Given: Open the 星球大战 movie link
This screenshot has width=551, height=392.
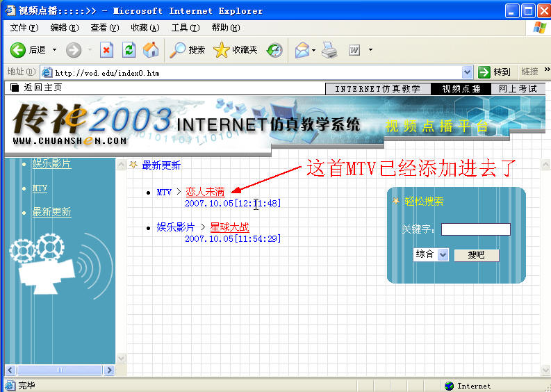Looking at the screenshot, I should (x=229, y=227).
